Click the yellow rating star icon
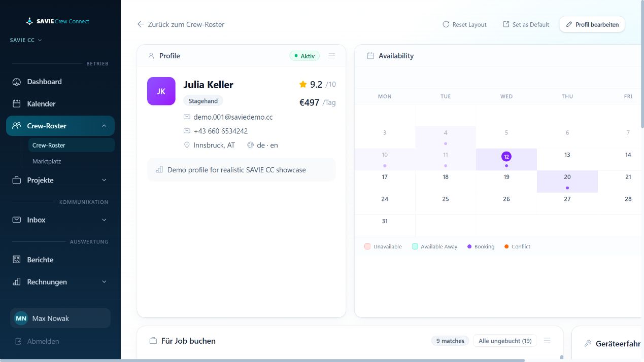The width and height of the screenshot is (644, 362). click(303, 84)
